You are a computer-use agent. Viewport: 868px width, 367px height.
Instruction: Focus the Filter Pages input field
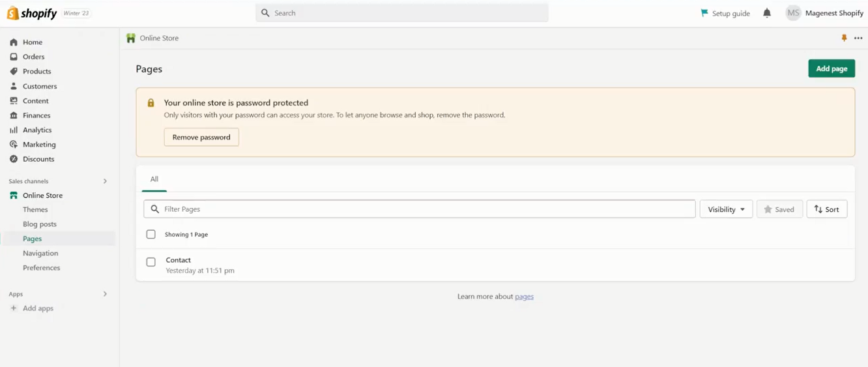(x=420, y=209)
